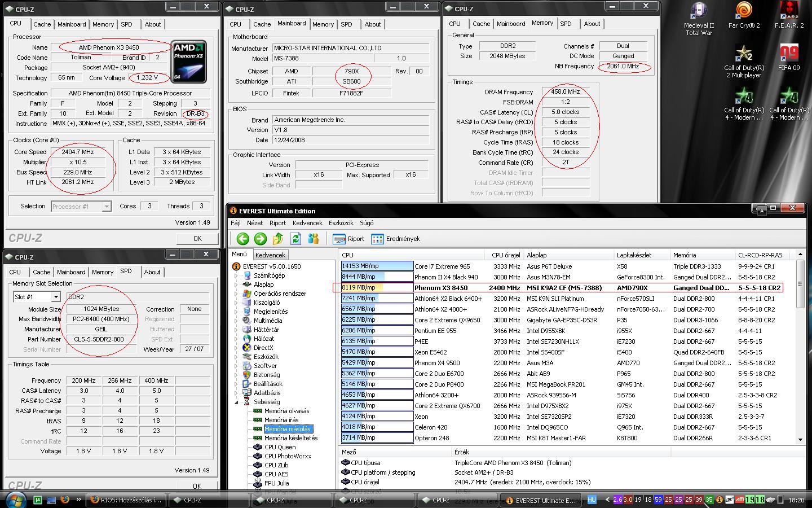Select Számítógép in the EVEREST tree
This screenshot has width=812, height=508.
pyautogui.click(x=269, y=275)
